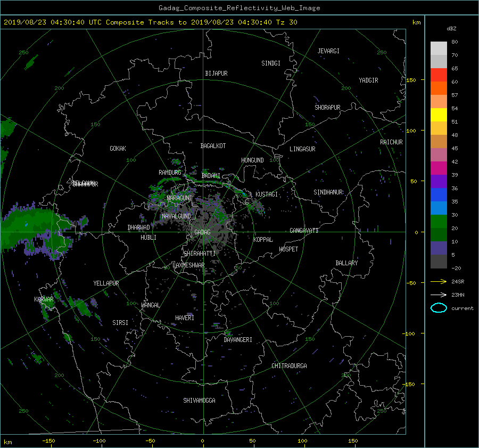Click the cyan current ellipse legend icon
Screen dimensions: 479x448
pos(439,308)
